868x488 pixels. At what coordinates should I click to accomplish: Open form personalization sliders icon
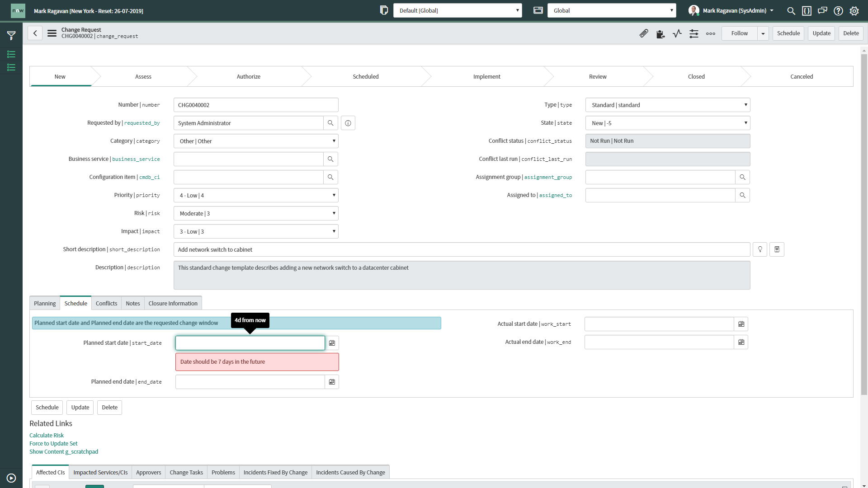point(694,33)
